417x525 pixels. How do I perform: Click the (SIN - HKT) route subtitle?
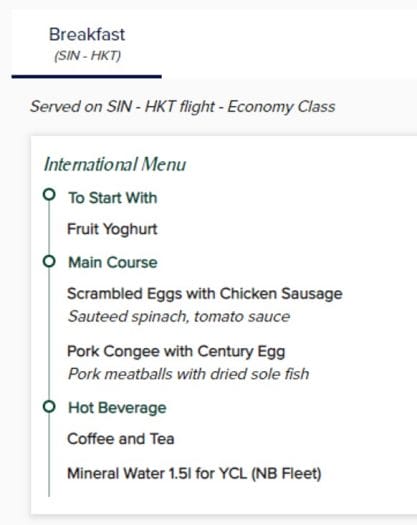tap(87, 56)
